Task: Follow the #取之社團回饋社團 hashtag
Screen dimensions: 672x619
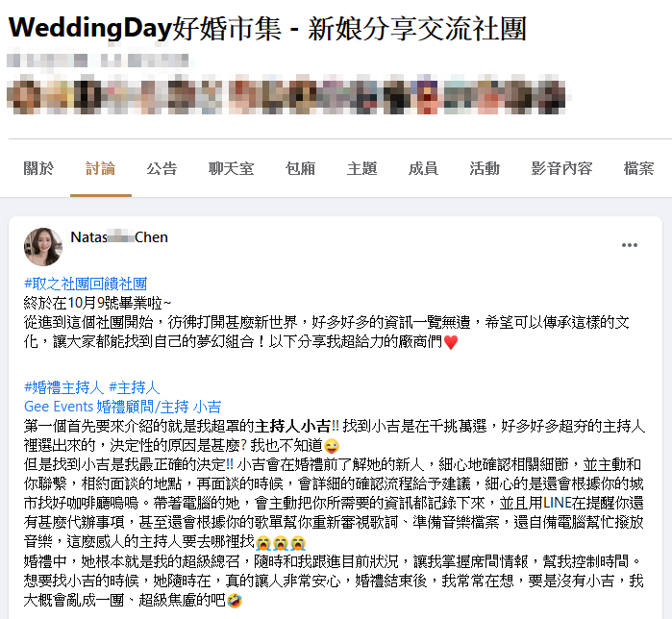Action: click(x=86, y=284)
